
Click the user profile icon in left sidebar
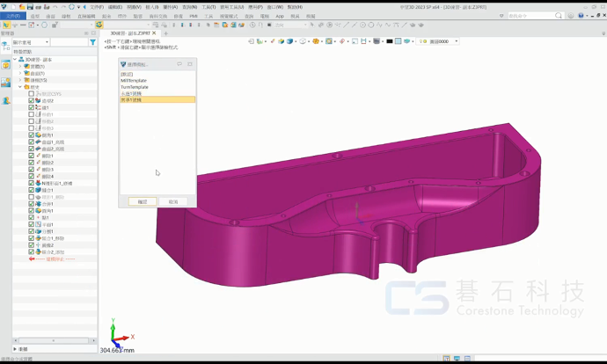5,100
